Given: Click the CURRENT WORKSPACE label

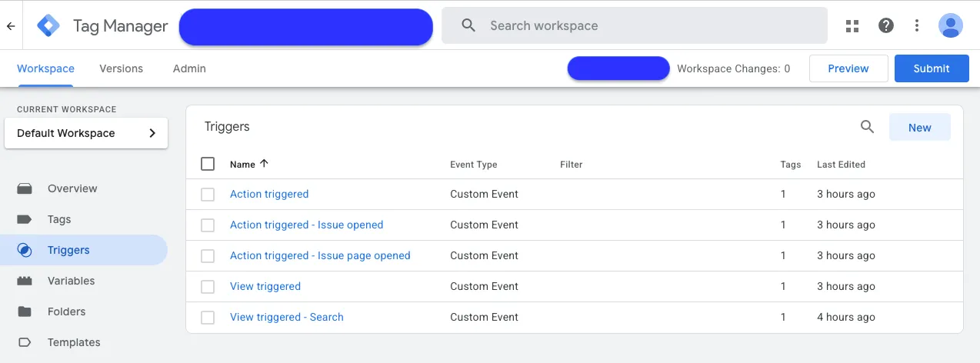Looking at the screenshot, I should point(67,109).
